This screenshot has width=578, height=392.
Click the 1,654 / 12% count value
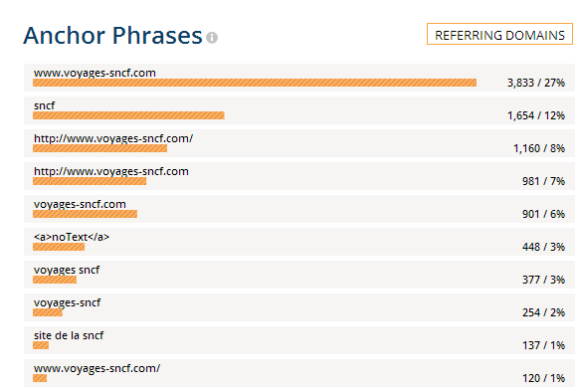[x=536, y=115]
